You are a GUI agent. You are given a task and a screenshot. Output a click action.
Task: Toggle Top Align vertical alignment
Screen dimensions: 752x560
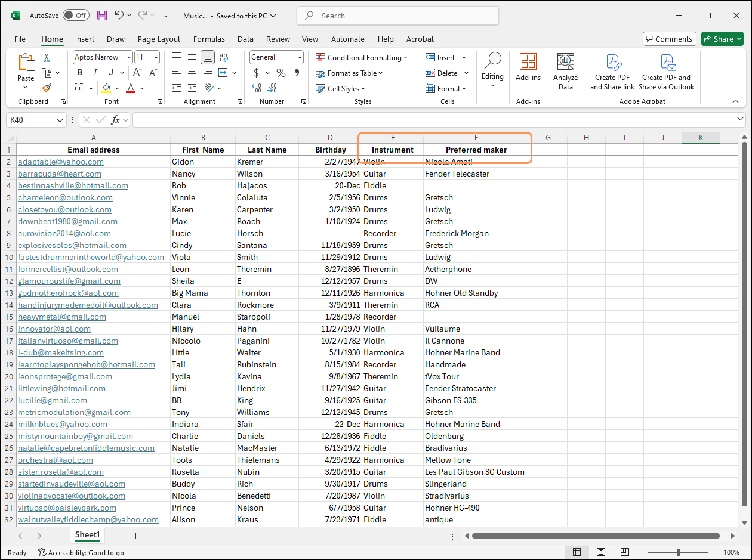point(176,57)
